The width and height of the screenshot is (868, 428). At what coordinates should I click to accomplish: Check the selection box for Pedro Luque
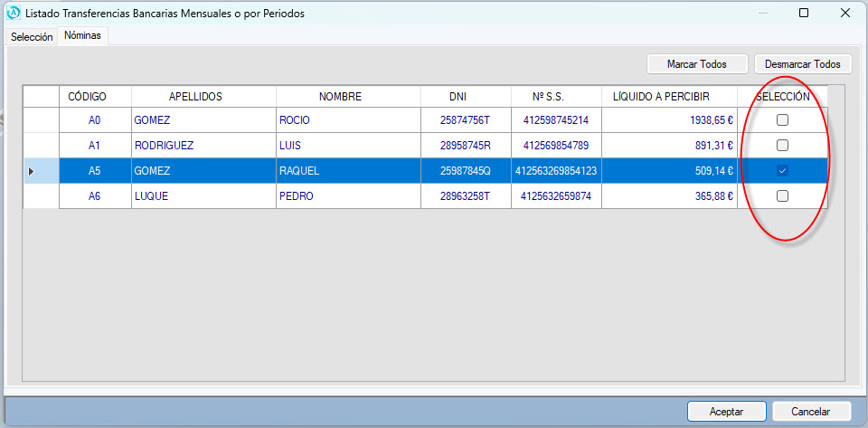click(783, 196)
